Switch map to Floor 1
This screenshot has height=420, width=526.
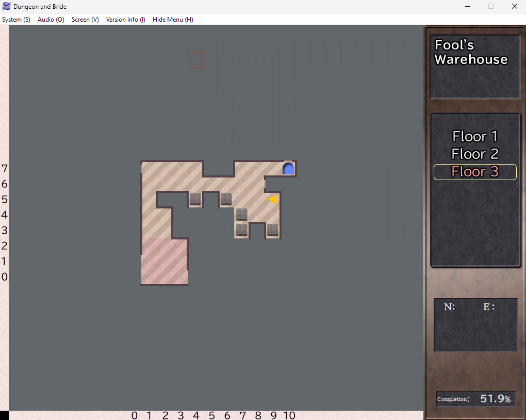(x=475, y=137)
